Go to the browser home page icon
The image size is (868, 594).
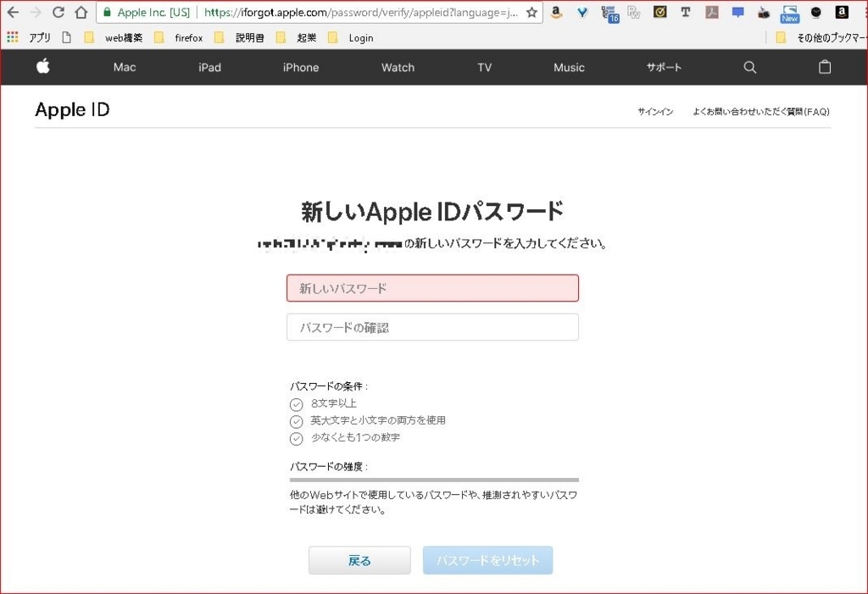[x=81, y=12]
